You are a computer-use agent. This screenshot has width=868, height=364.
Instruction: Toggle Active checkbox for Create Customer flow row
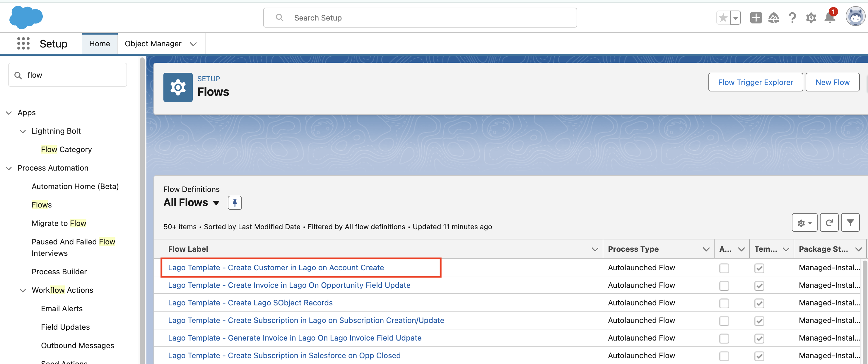[724, 268]
